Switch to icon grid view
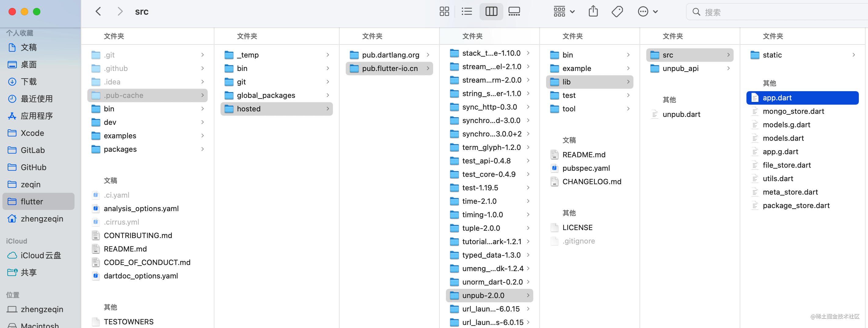Viewport: 868px width, 328px height. (444, 11)
